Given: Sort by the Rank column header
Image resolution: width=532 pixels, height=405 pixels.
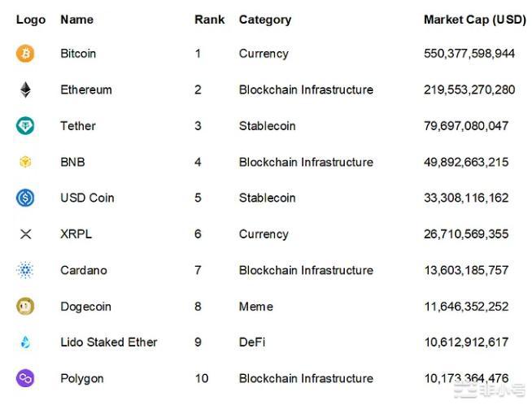Looking at the screenshot, I should pyautogui.click(x=209, y=20).
